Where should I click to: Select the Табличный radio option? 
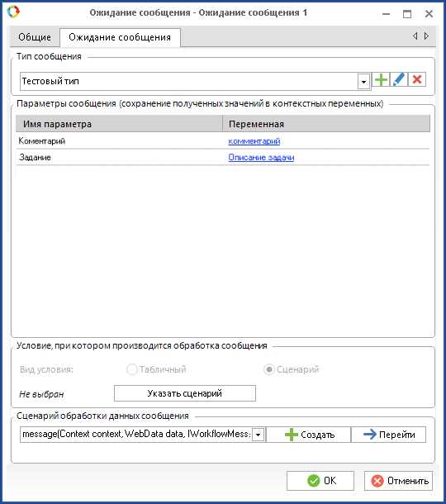pos(132,369)
